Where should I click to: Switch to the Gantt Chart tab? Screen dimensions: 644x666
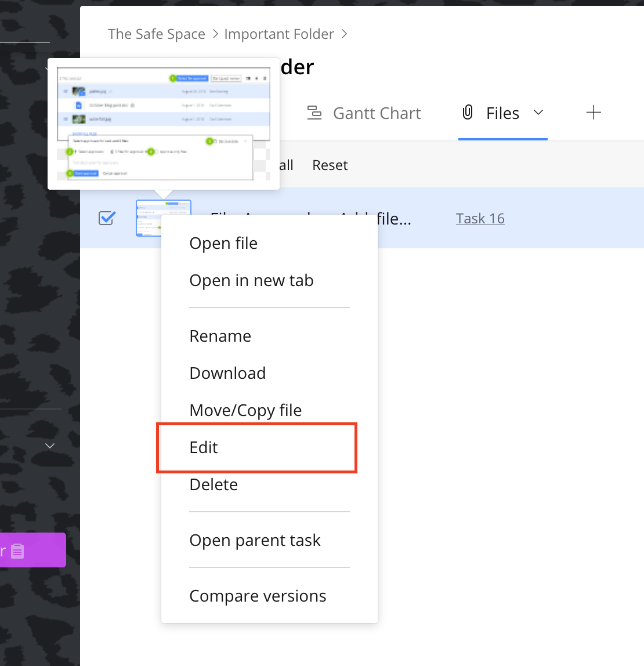point(364,113)
